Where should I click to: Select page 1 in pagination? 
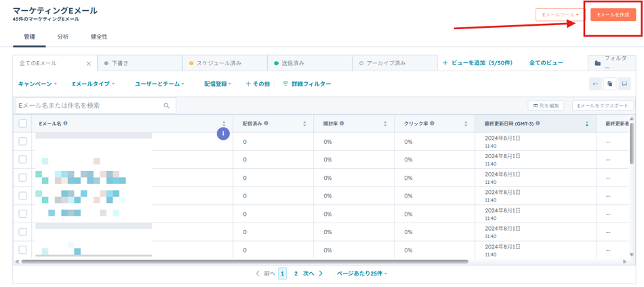click(282, 273)
